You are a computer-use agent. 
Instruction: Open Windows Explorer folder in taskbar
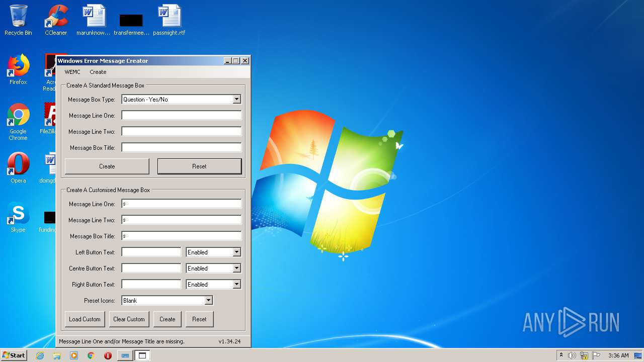coord(57,355)
